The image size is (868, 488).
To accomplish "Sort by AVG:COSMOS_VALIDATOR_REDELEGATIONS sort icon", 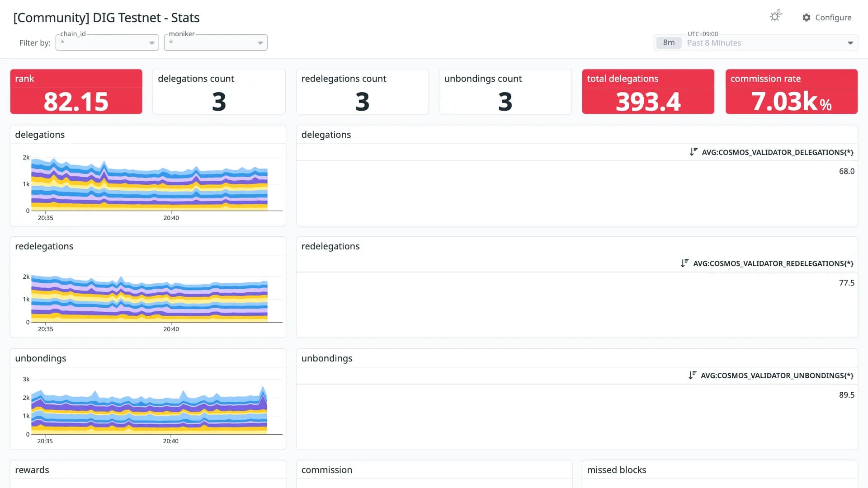I will pos(685,263).
